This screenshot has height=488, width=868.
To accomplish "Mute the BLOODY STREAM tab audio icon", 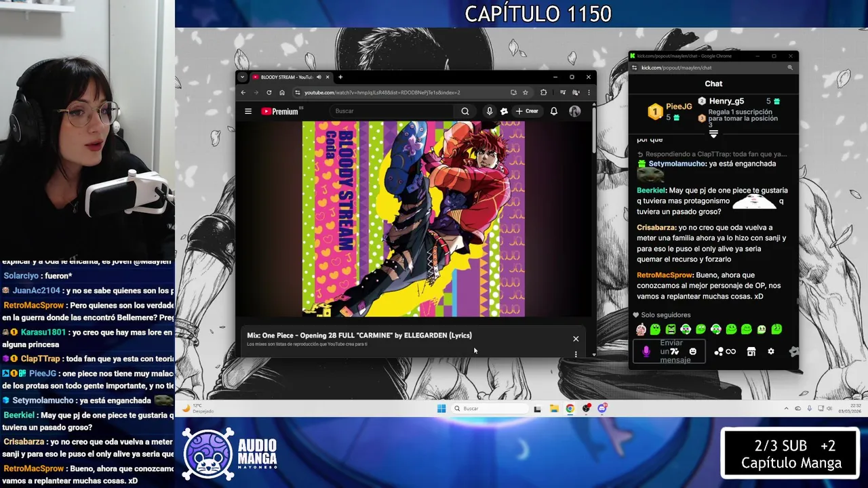I will coord(319,77).
